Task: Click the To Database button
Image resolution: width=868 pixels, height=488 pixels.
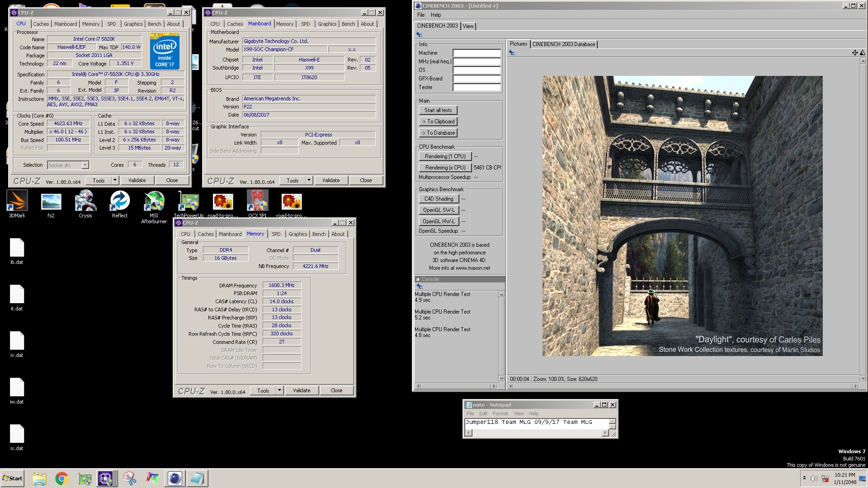Action: (438, 133)
